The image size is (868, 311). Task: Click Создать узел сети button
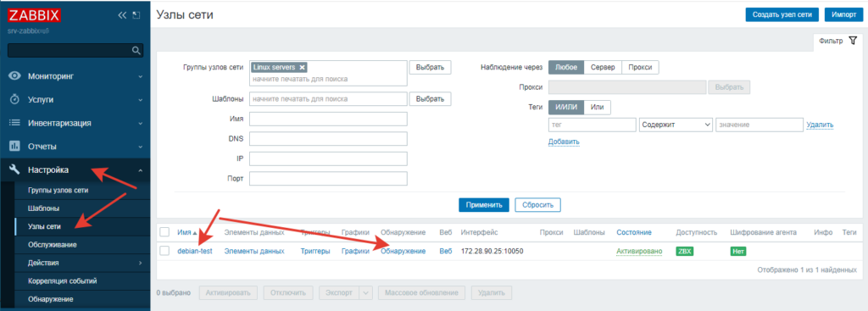[x=782, y=15]
